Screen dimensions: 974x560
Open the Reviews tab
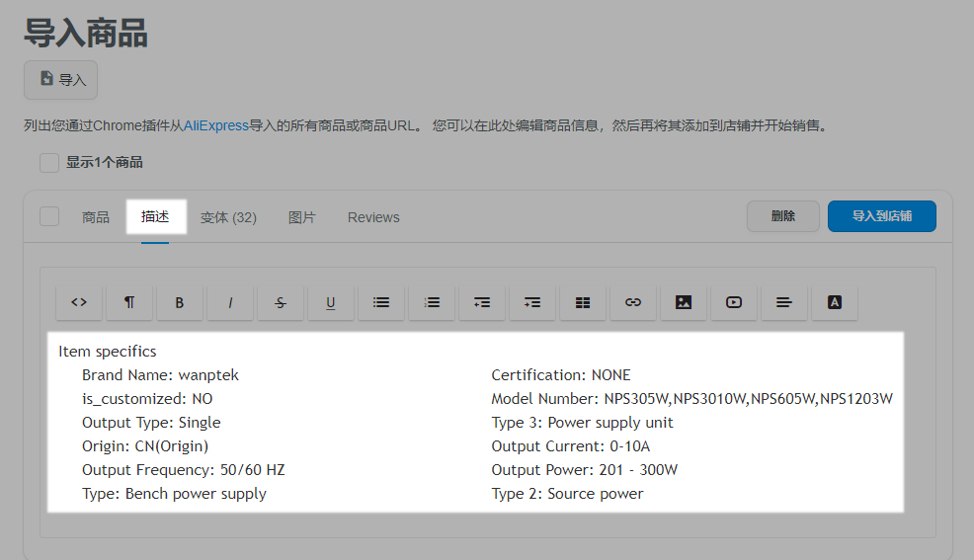click(x=373, y=217)
